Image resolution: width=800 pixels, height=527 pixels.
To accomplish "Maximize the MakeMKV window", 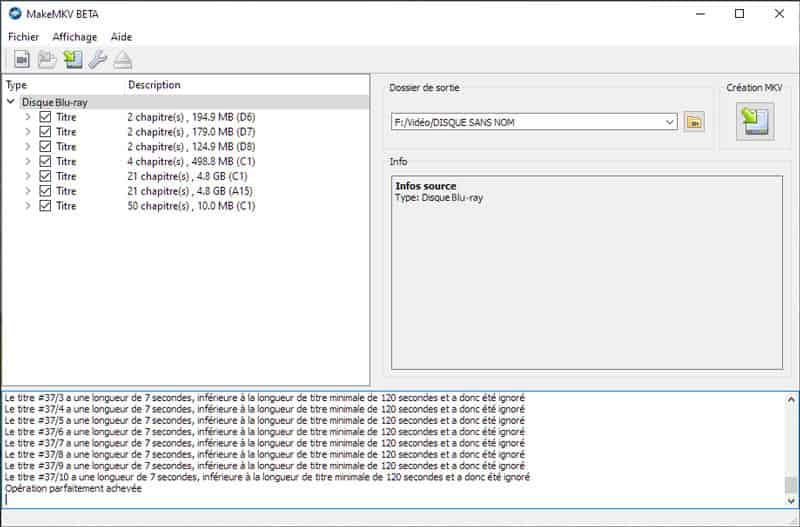I will tap(739, 14).
